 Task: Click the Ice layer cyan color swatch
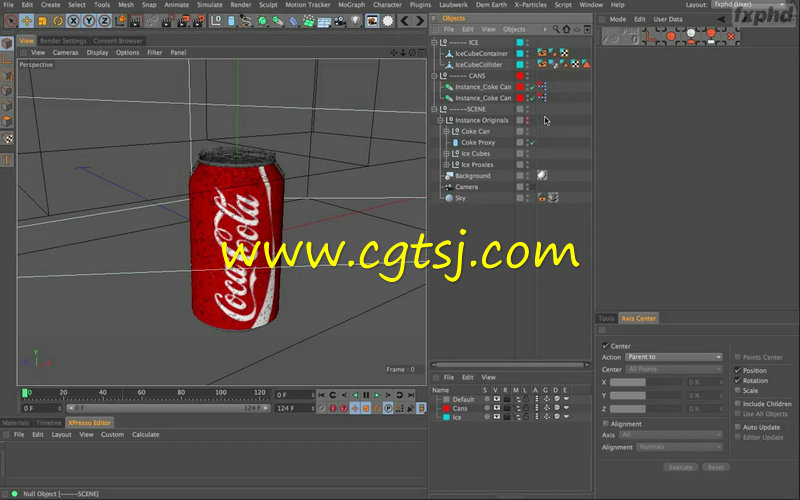[x=446, y=417]
